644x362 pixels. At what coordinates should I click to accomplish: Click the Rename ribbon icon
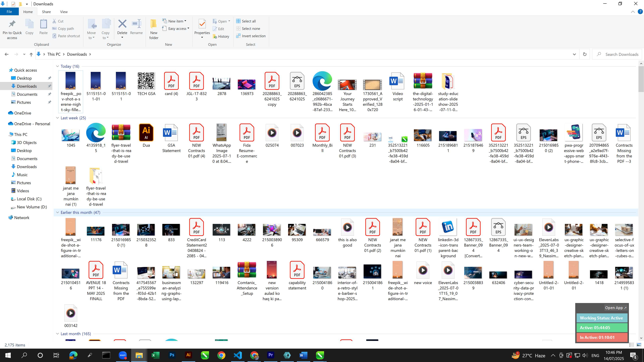tap(136, 27)
